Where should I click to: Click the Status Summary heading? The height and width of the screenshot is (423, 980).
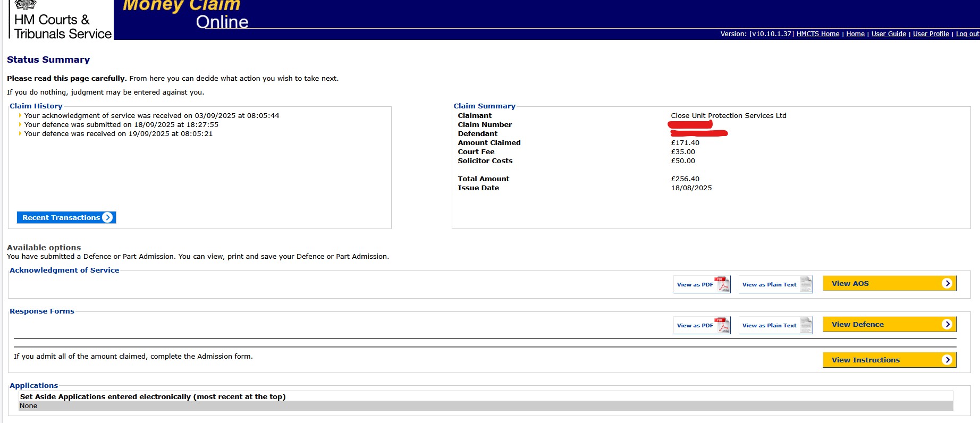click(48, 60)
